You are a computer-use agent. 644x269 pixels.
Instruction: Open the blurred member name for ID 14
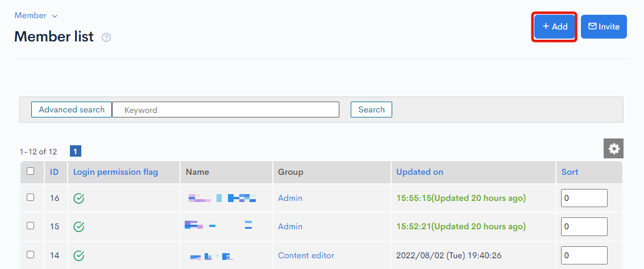tap(211, 257)
